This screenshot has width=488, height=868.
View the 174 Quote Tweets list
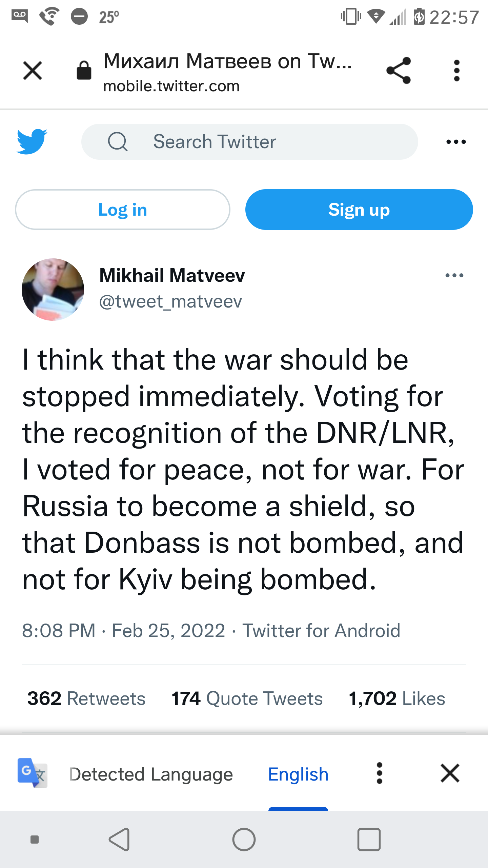[247, 698]
